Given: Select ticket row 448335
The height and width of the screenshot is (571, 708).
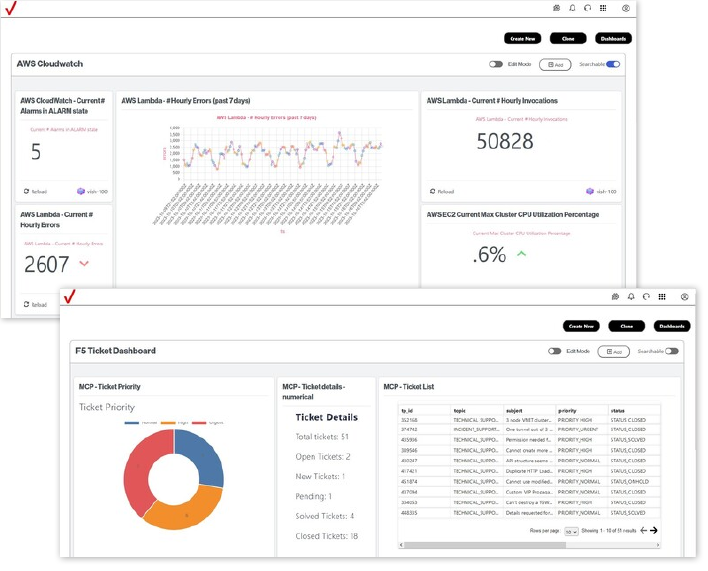Looking at the screenshot, I should coord(529,513).
